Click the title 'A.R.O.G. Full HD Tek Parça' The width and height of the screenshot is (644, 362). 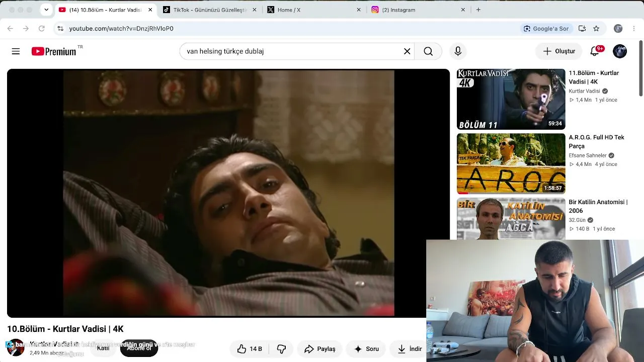(x=596, y=142)
